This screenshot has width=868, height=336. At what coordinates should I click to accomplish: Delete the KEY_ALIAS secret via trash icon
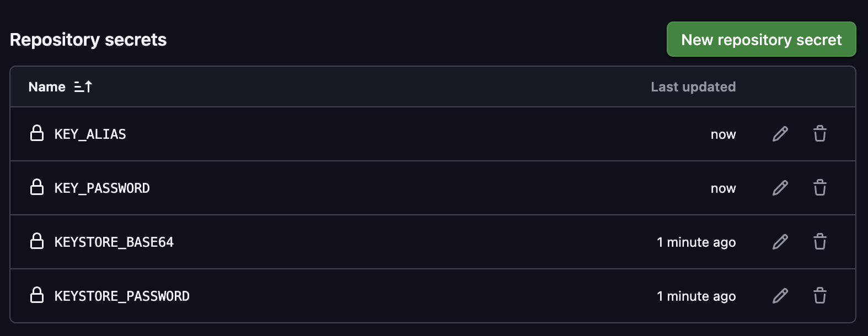pyautogui.click(x=819, y=134)
